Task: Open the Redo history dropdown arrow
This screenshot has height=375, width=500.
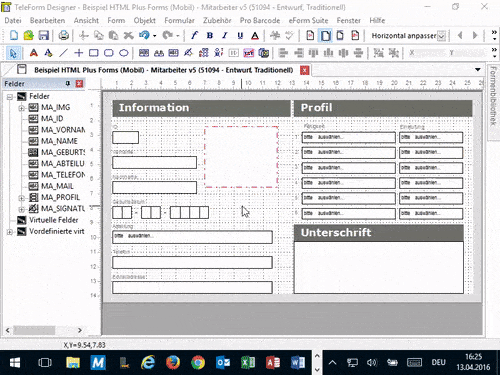Action: click(178, 36)
